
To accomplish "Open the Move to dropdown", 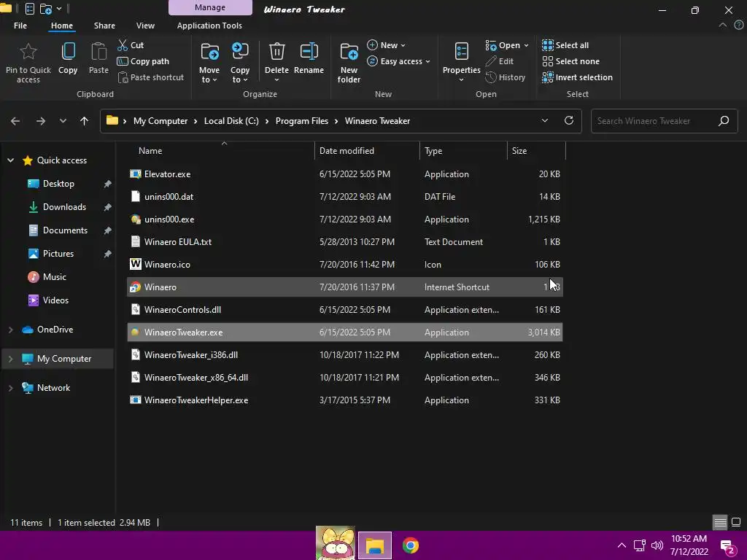I will (209, 63).
